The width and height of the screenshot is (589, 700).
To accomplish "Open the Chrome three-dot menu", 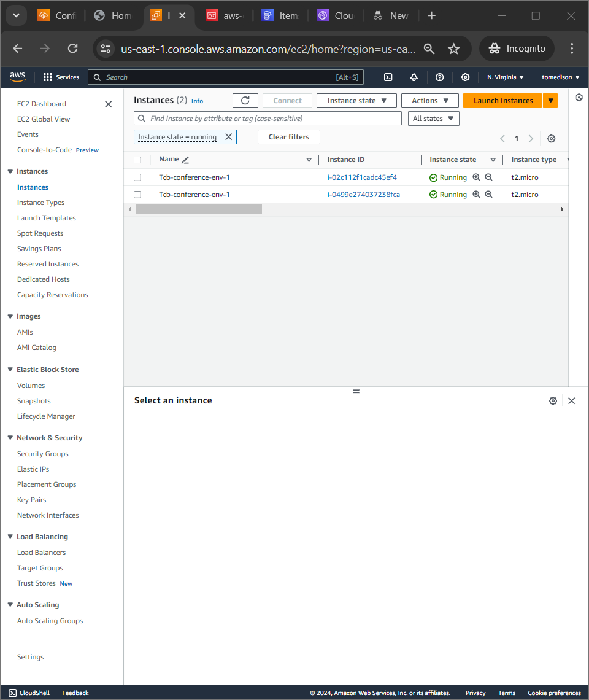I will (x=572, y=49).
